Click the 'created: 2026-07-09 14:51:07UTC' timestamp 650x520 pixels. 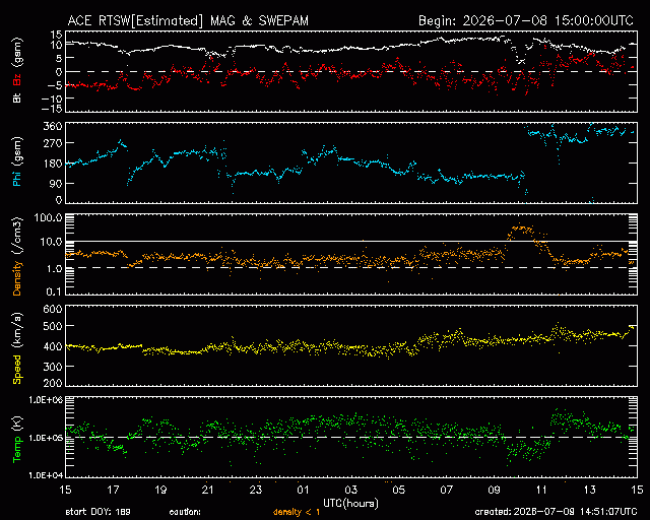pos(556,512)
